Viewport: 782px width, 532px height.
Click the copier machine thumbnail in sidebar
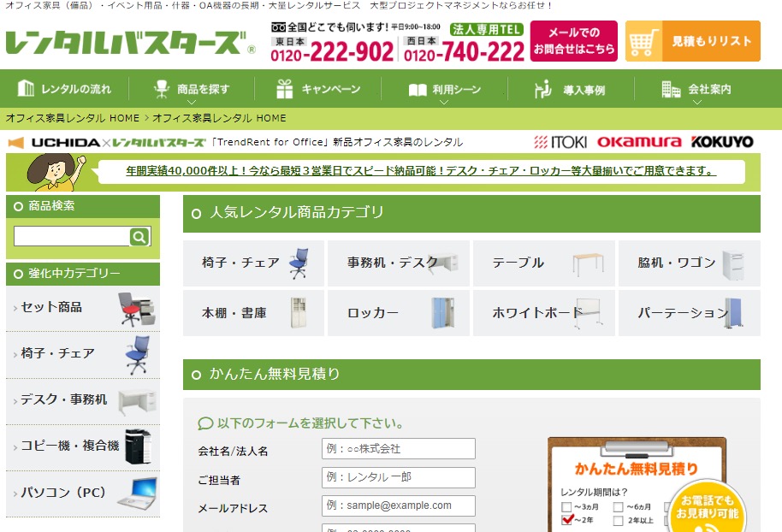click(138, 446)
